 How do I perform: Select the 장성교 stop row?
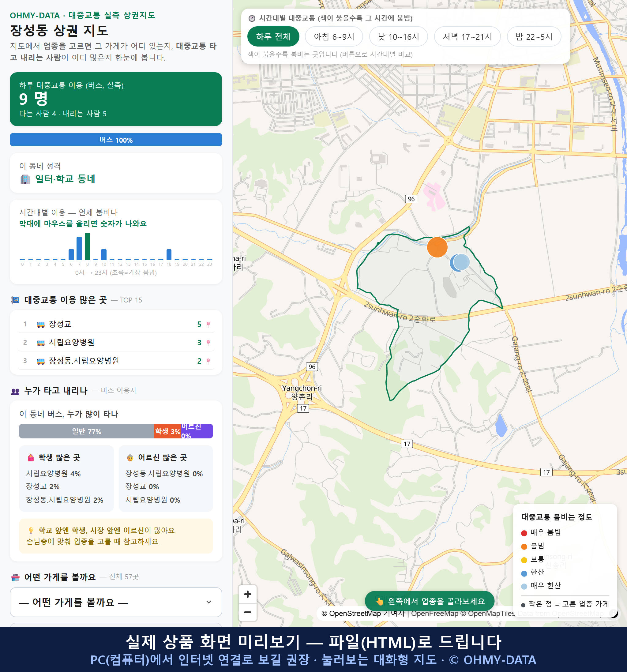tap(116, 324)
